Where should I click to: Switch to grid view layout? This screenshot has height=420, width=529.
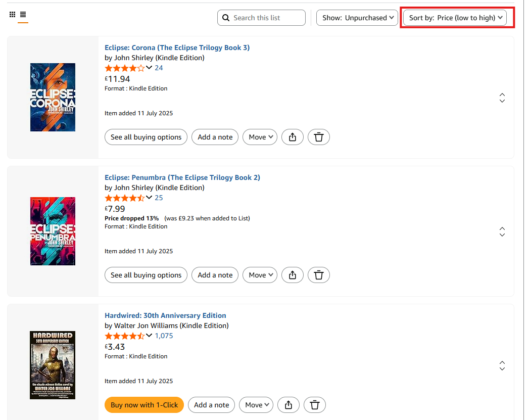(x=13, y=15)
